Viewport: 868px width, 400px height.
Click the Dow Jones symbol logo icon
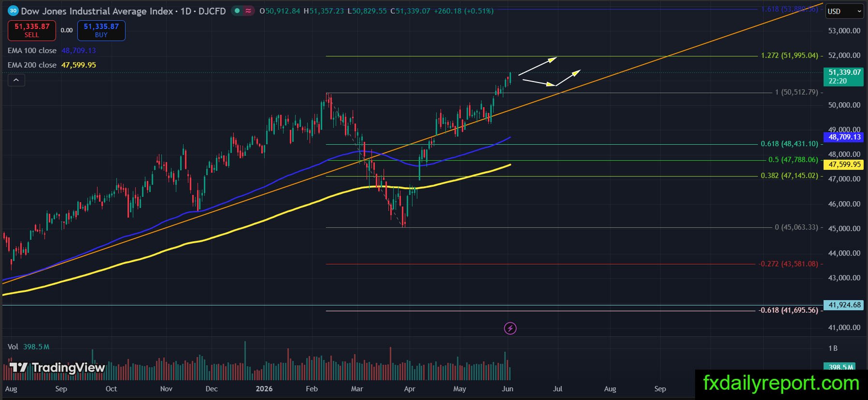[14, 11]
